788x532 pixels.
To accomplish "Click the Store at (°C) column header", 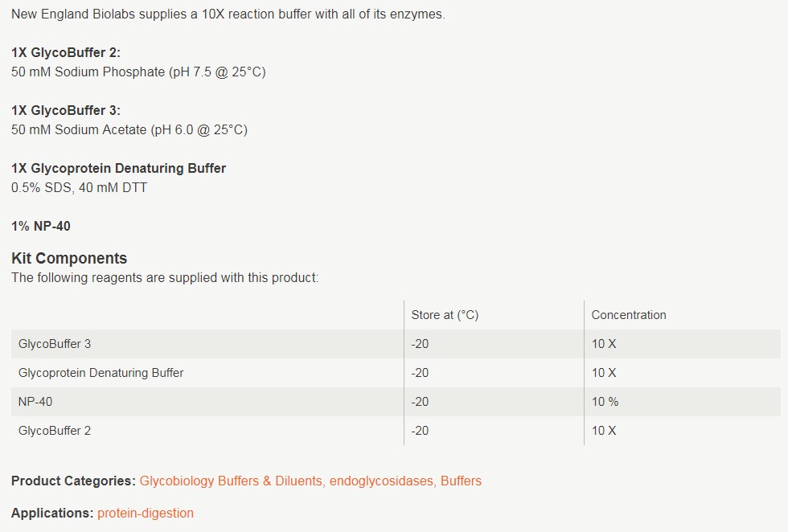I will click(x=445, y=315).
